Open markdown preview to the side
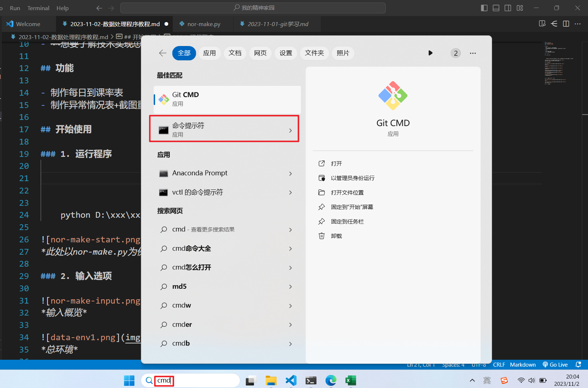Viewport: 588px width, 388px height. click(542, 24)
